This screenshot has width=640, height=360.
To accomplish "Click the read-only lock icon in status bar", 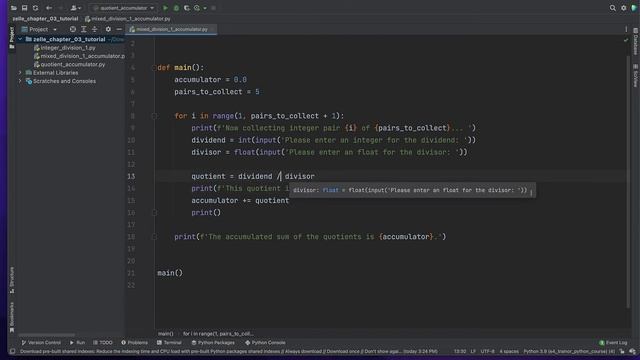I will pyautogui.click(x=622, y=351).
